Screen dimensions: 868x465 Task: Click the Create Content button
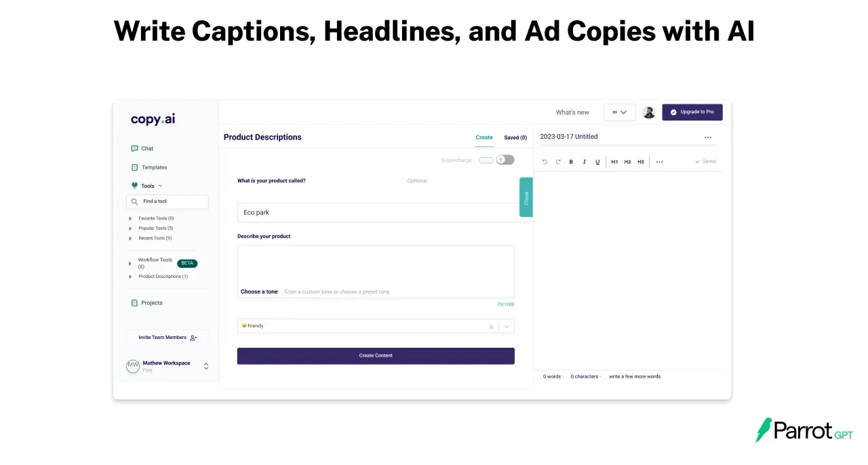tap(376, 356)
